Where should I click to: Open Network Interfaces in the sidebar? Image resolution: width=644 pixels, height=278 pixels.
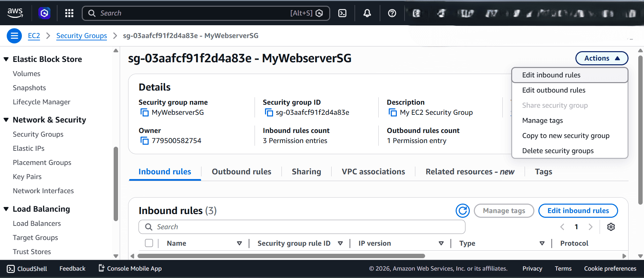[43, 191]
